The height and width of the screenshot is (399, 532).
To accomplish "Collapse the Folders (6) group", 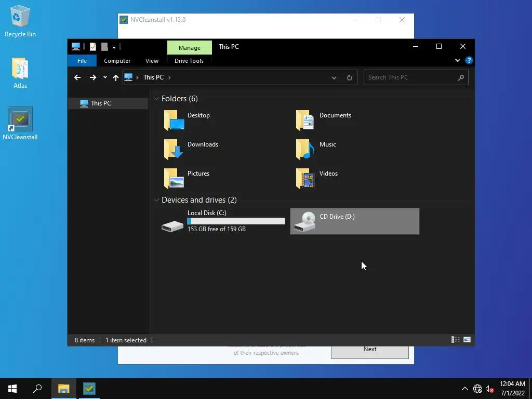I will tap(156, 99).
